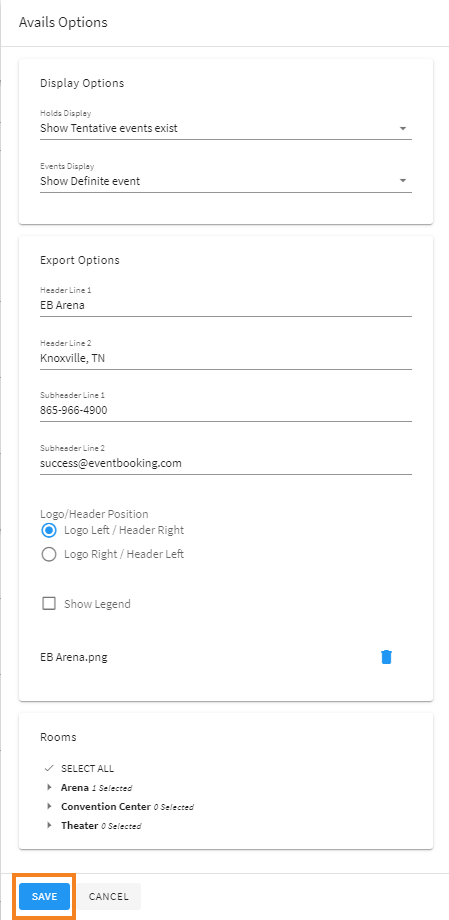Save the Avails Options
The height and width of the screenshot is (920, 449).
point(45,897)
